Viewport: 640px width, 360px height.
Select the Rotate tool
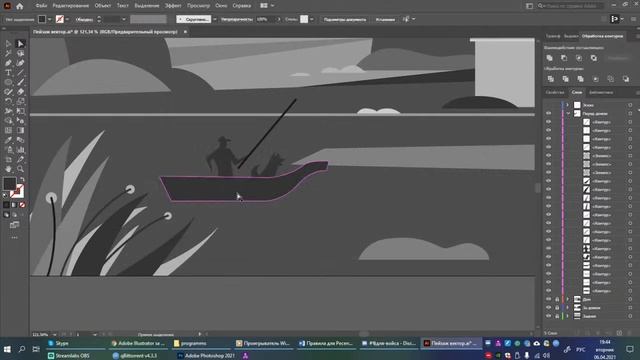pyautogui.click(x=8, y=101)
